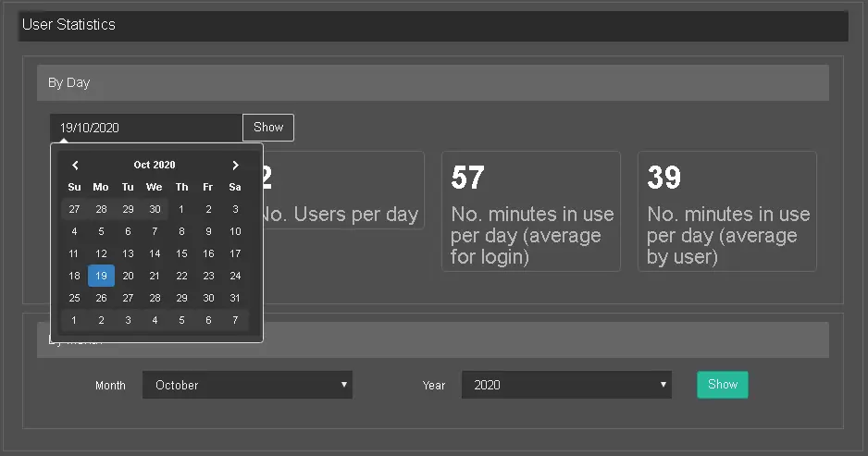Open the Year dropdown showing 2020

pyautogui.click(x=566, y=385)
